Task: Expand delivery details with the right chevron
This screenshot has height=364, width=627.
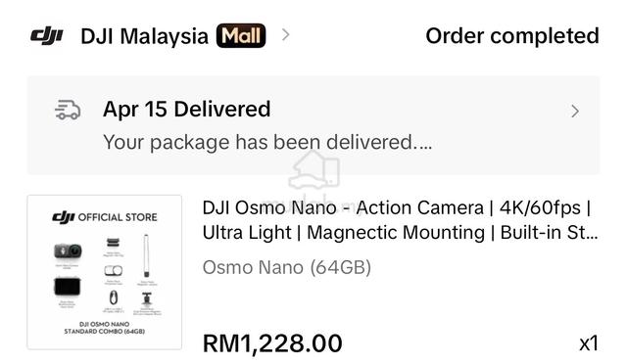Action: coord(575,112)
